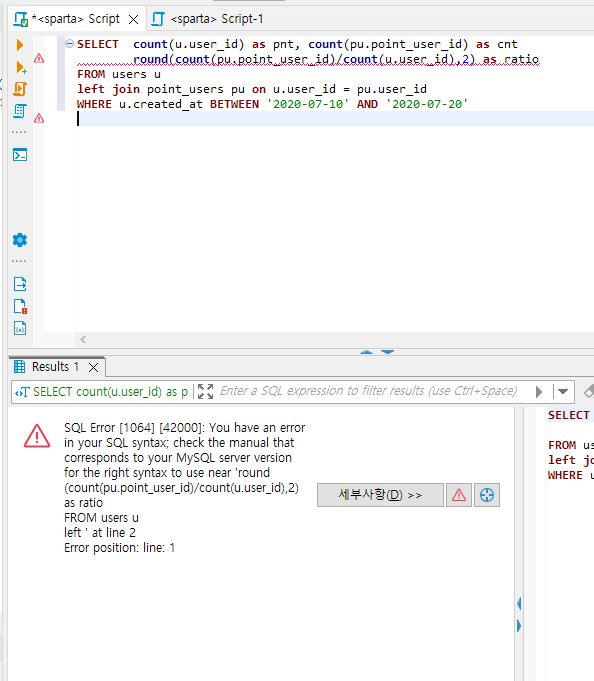594x681 pixels.
Task: Open the filter history dropdown arrow
Action: click(563, 392)
